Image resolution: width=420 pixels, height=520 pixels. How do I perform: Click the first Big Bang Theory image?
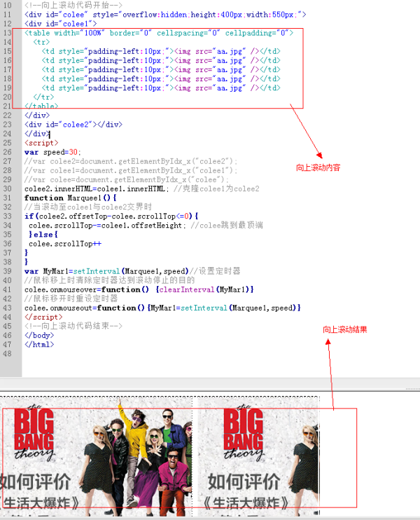[x=96, y=456]
